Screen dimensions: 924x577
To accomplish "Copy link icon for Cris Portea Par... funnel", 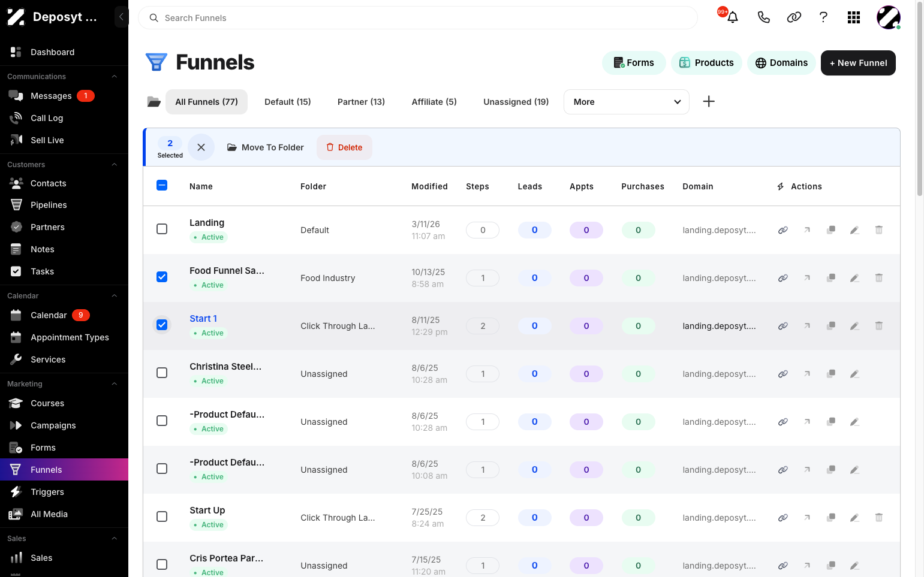I will pos(783,566).
